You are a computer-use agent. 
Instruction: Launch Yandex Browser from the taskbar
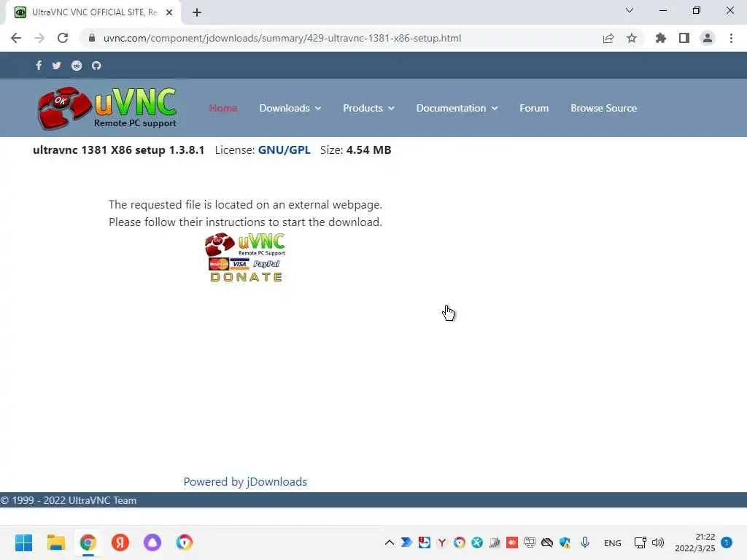pos(120,542)
